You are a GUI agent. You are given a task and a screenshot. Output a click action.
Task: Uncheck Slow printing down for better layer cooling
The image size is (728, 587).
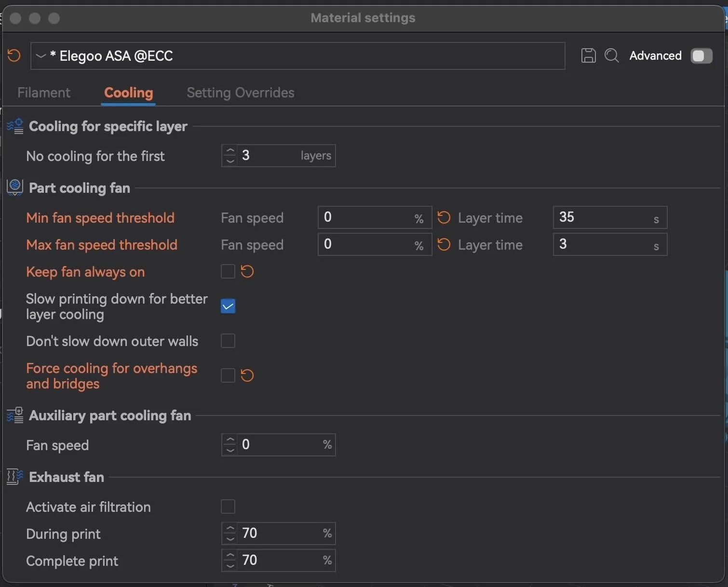228,306
